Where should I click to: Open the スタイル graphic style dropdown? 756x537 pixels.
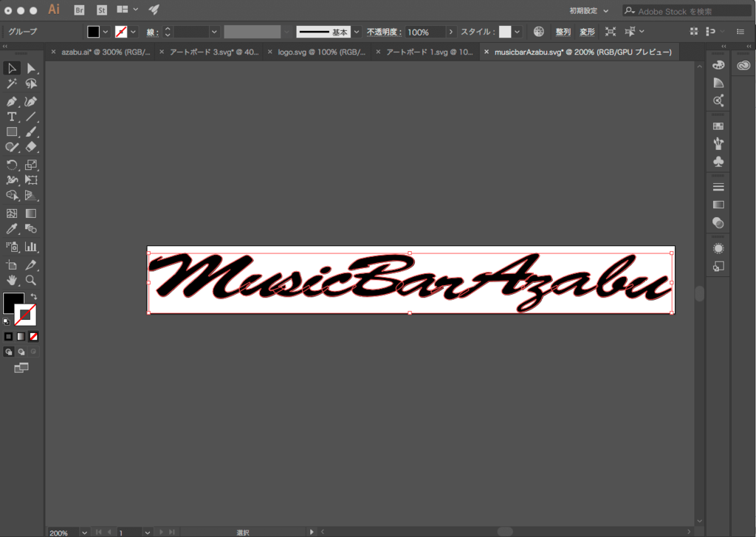coord(517,32)
